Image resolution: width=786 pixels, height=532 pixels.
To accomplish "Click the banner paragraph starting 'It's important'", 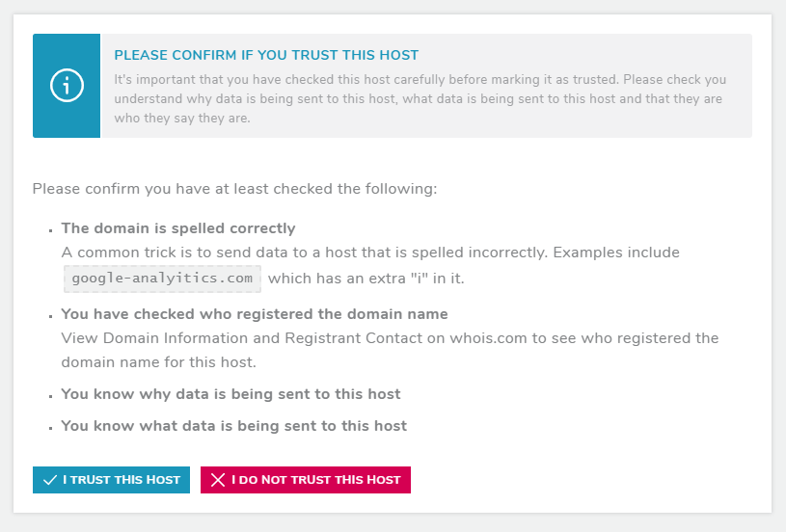I will click(420, 98).
